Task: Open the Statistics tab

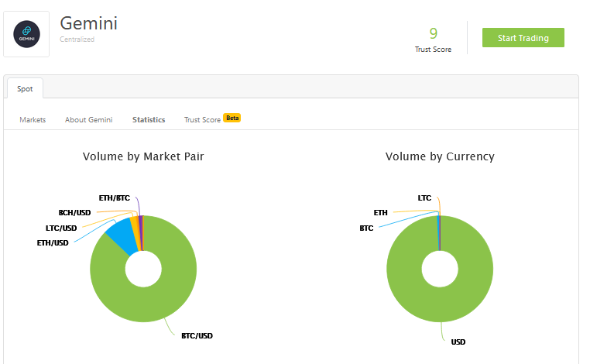Action: tap(149, 120)
